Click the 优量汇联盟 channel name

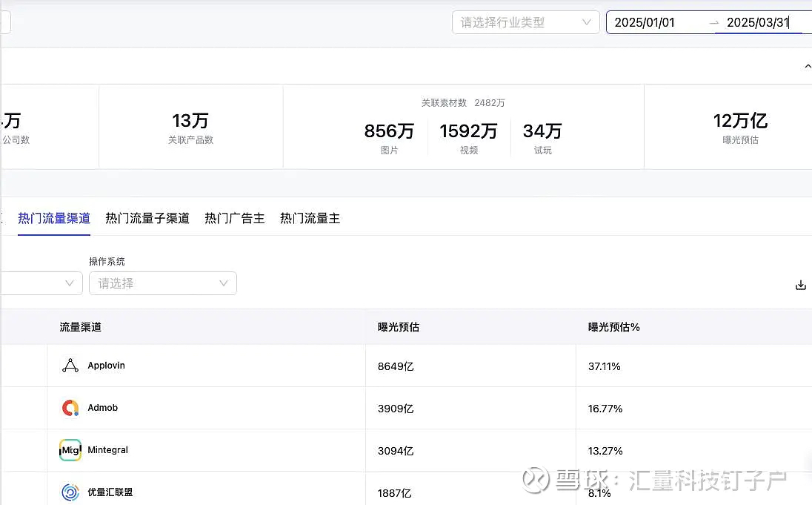coord(110,492)
